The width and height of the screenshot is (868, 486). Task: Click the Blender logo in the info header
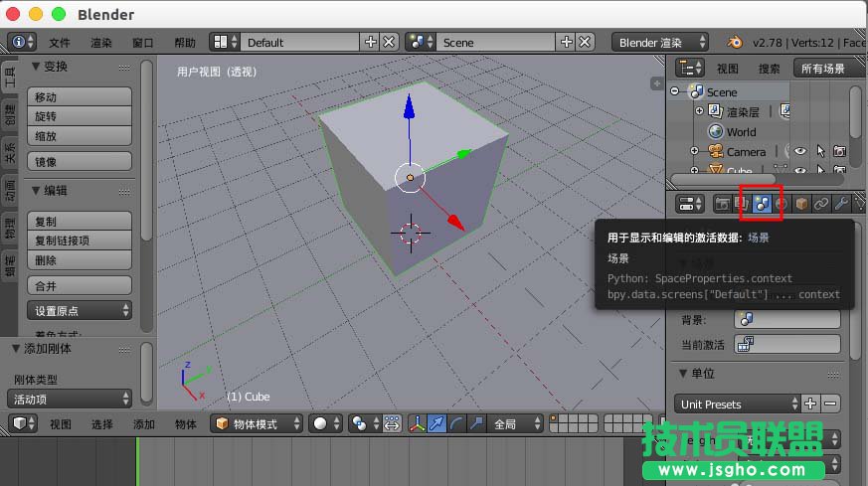click(735, 42)
